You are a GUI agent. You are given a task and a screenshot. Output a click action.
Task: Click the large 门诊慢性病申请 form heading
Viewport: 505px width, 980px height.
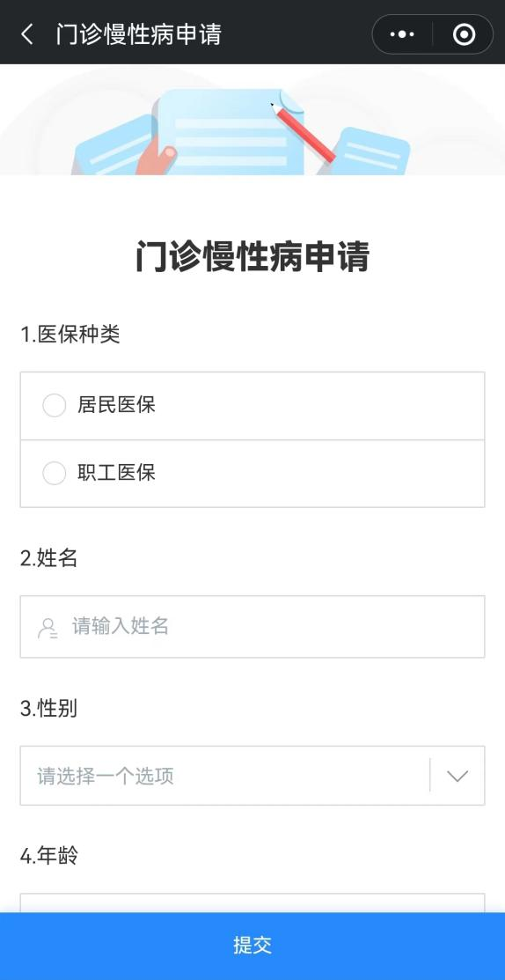252,255
